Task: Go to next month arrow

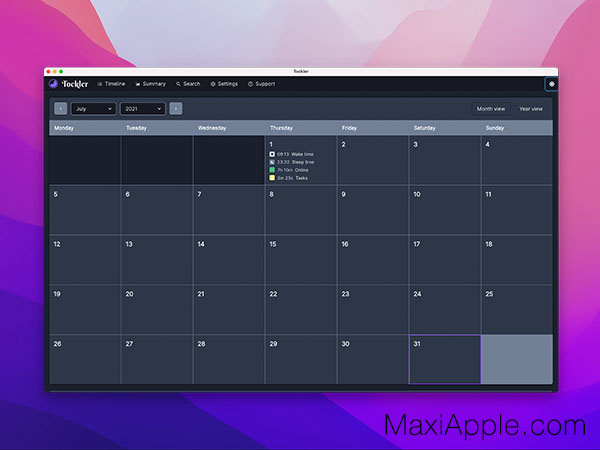Action: [176, 109]
